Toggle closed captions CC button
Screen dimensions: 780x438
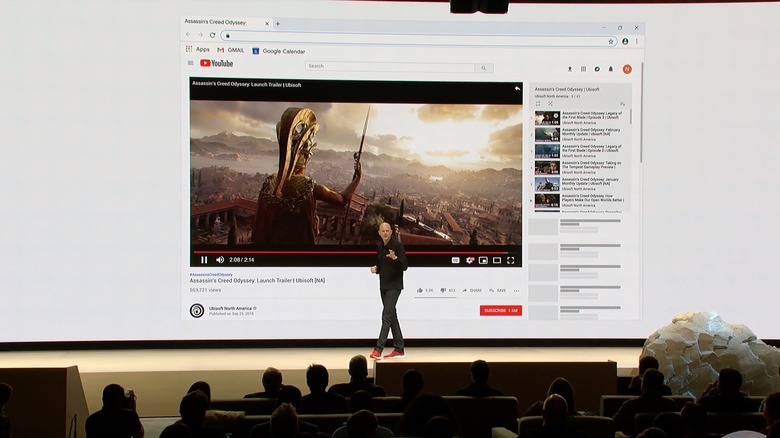455,260
